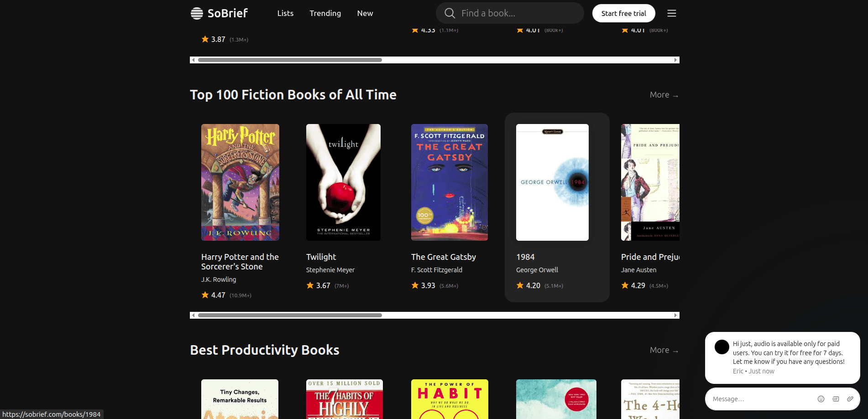868x419 pixels.
Task: Click the search magnifier icon
Action: click(x=450, y=13)
